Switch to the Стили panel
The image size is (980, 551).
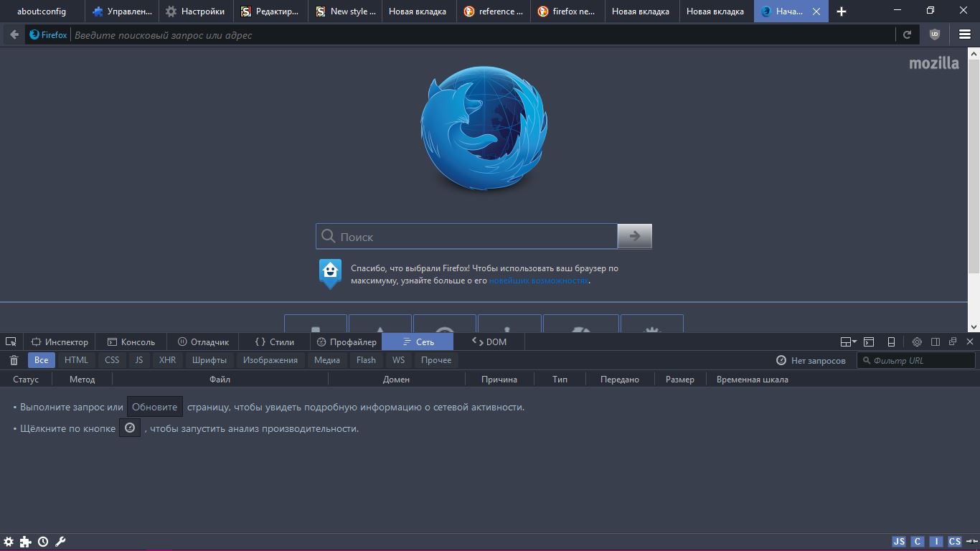pos(275,342)
